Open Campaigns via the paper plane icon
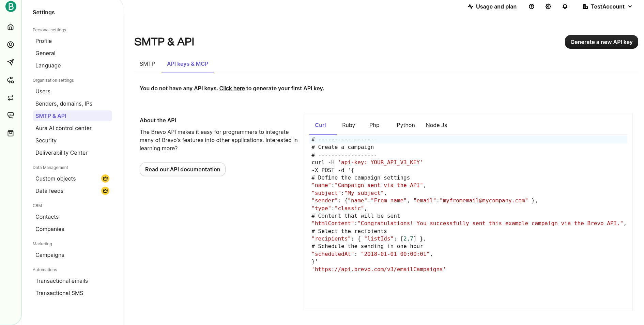644x325 pixels. [11, 62]
